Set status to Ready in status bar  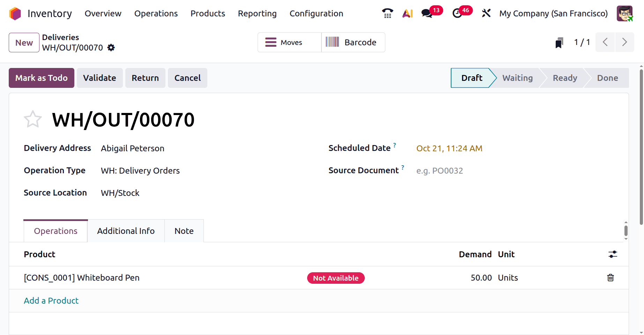(565, 78)
